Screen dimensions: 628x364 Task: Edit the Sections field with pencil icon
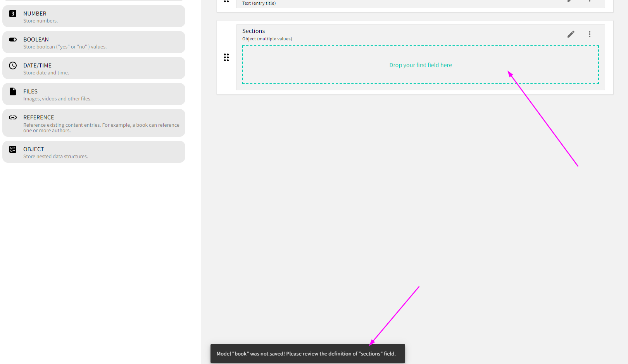click(571, 34)
